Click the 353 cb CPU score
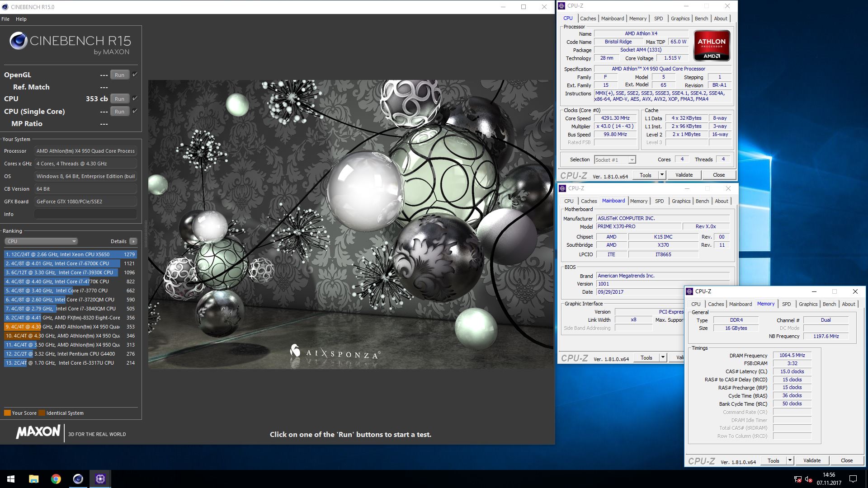The height and width of the screenshot is (488, 868). pyautogui.click(x=97, y=99)
